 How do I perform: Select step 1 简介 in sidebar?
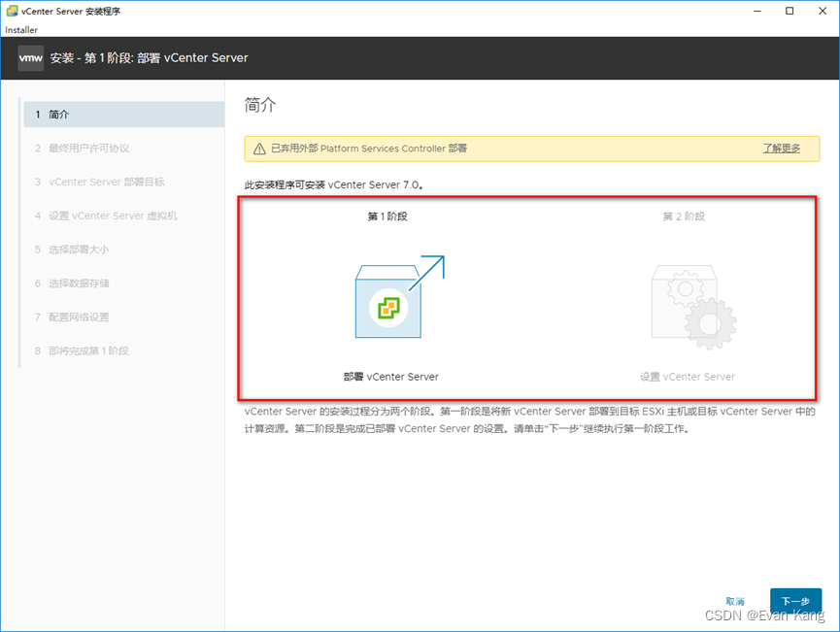(123, 115)
